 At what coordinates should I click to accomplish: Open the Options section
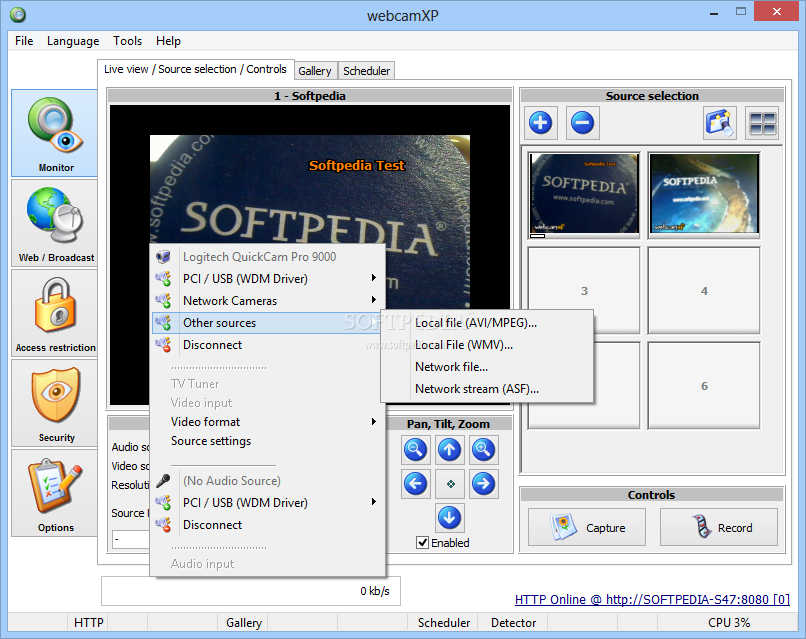55,493
